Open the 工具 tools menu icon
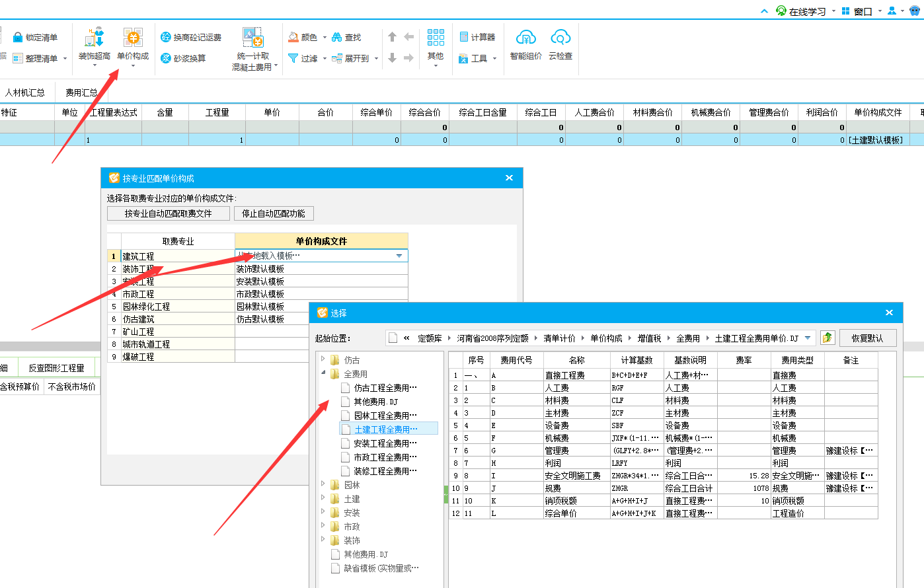 pyautogui.click(x=463, y=58)
